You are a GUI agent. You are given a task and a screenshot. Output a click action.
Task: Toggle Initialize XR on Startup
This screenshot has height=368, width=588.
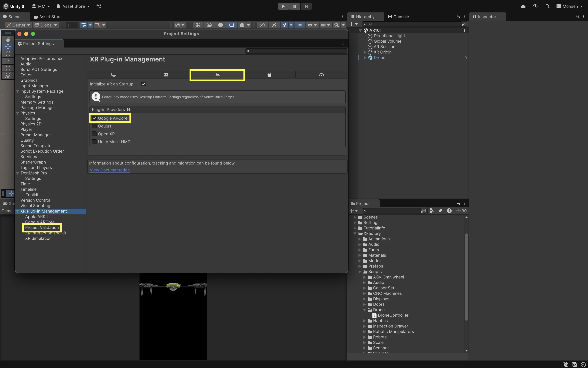pyautogui.click(x=143, y=84)
